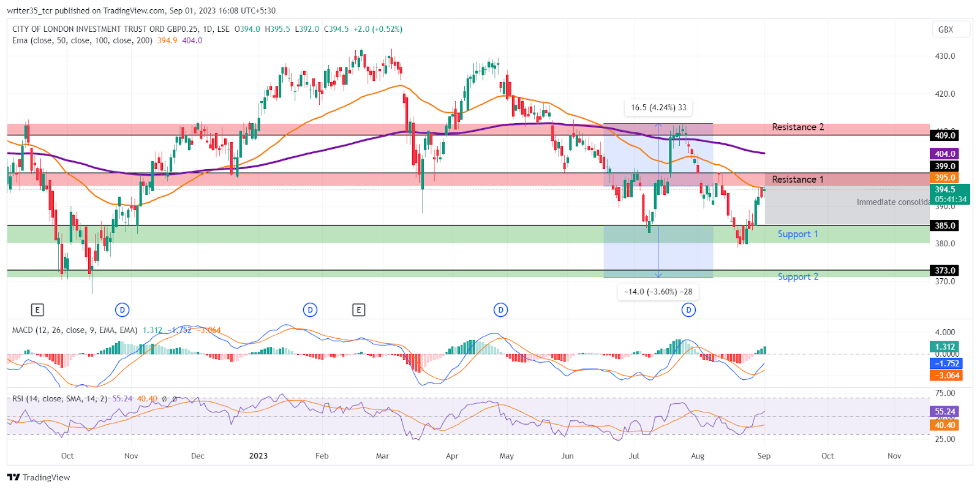
Task: Select the Sep label on the time axis
Action: (x=764, y=456)
